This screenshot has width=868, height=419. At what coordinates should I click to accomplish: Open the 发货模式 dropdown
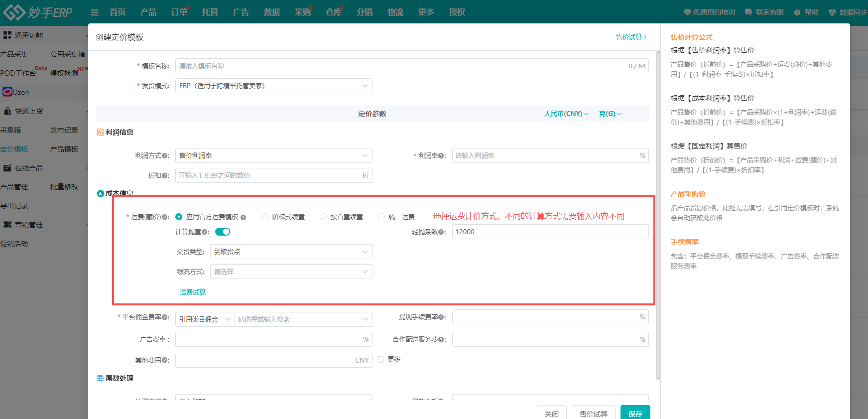[273, 86]
